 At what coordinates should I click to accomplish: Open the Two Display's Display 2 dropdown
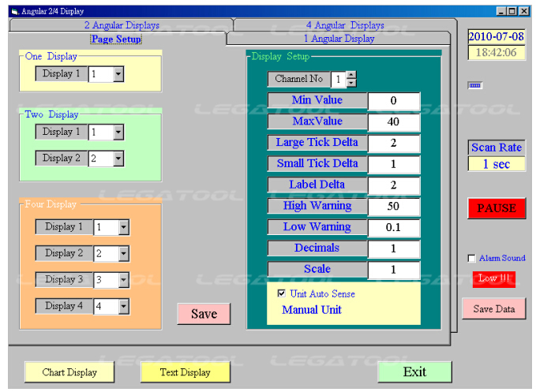[x=118, y=159]
